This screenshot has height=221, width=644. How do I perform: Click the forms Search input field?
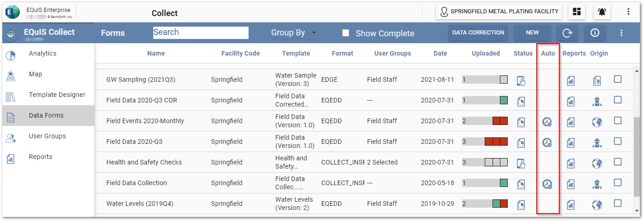201,33
